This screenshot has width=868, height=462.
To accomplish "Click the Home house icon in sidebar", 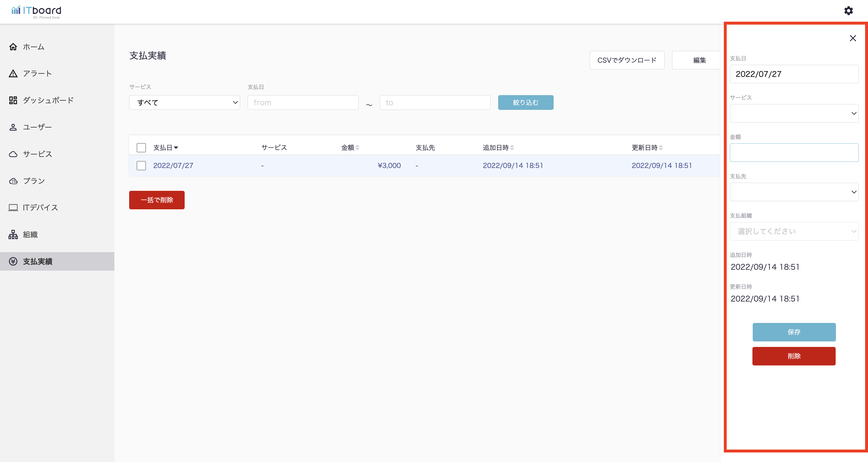I will [x=13, y=47].
